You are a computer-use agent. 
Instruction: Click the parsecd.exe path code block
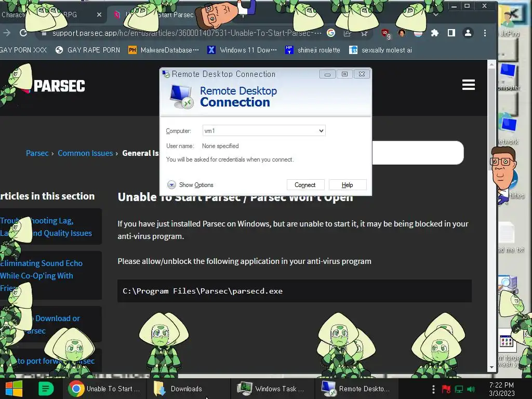295,291
